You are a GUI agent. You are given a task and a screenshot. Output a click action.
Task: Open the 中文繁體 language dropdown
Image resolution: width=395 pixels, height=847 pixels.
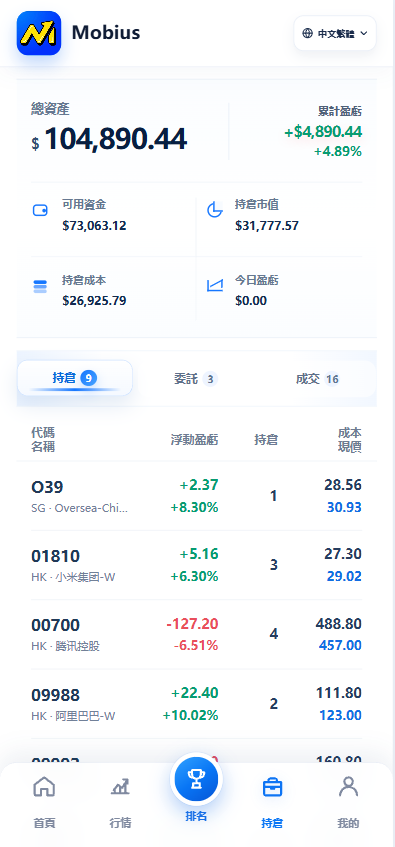click(x=335, y=33)
